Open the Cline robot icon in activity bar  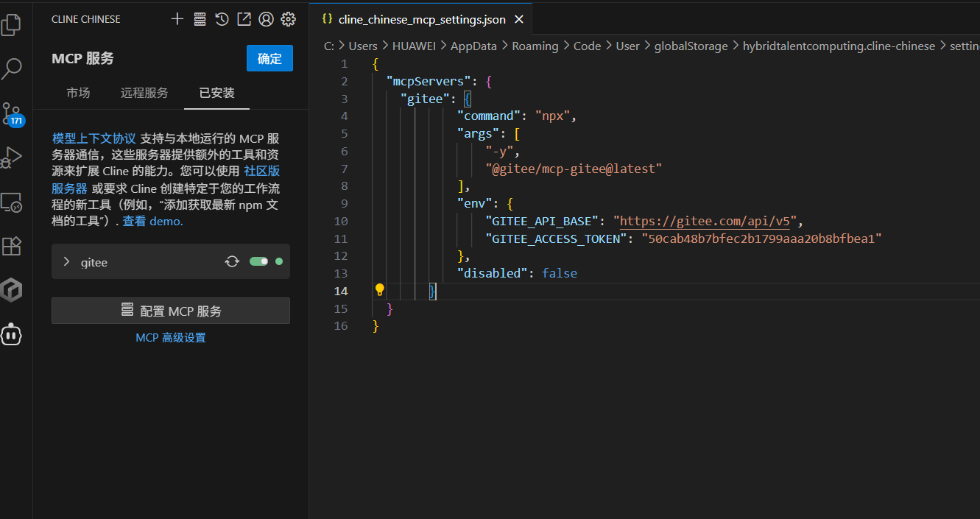tap(12, 334)
